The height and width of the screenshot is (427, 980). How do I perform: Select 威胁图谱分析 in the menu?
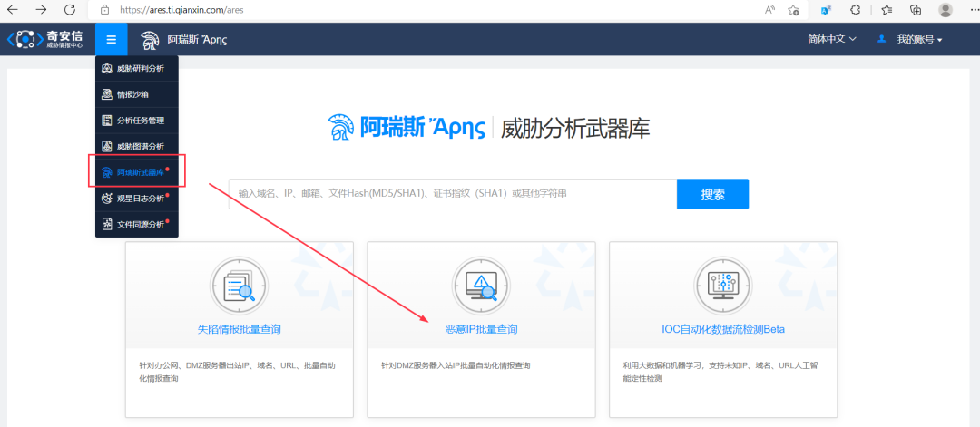pyautogui.click(x=137, y=146)
